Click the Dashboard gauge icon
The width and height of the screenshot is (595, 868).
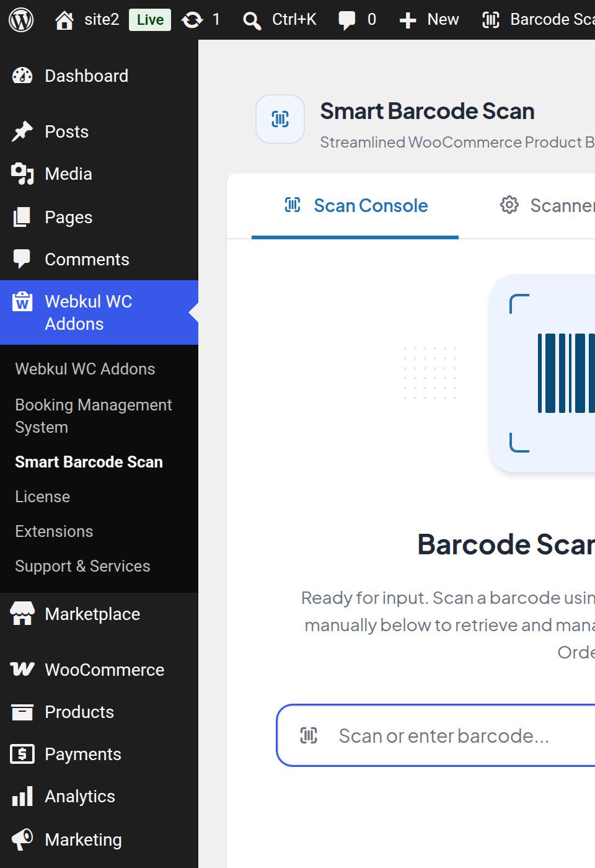point(22,76)
